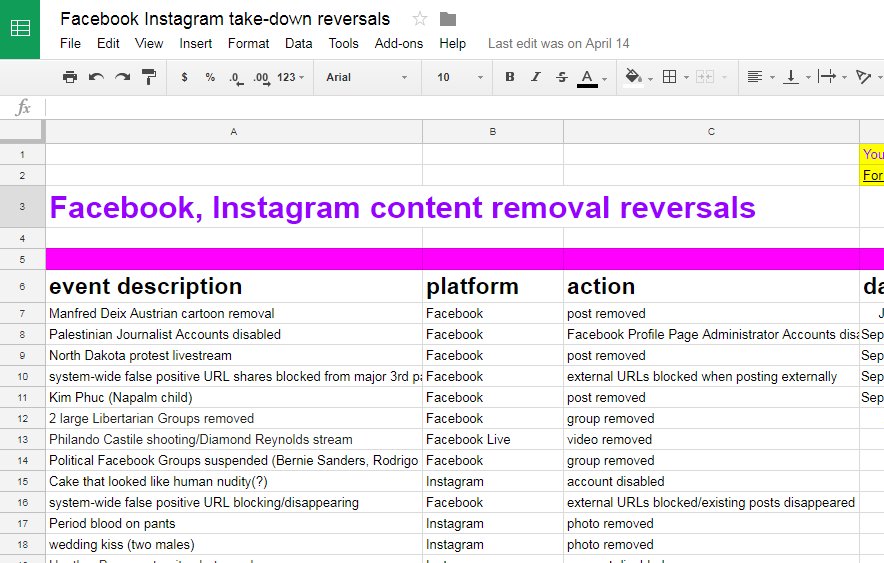Open the Tools menu

pyautogui.click(x=343, y=43)
